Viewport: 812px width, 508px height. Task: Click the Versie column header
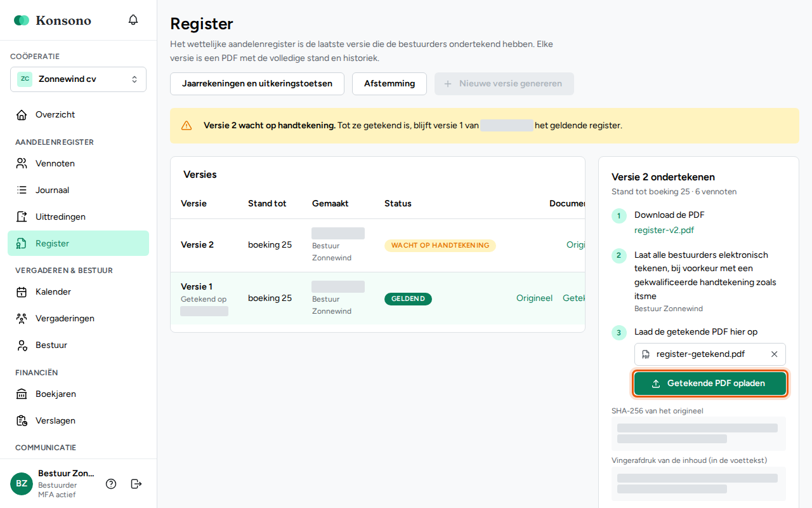193,204
